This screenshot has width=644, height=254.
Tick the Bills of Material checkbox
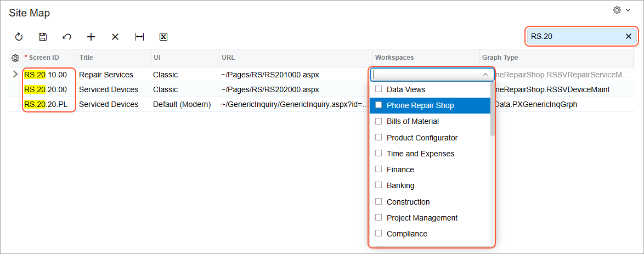pyautogui.click(x=378, y=121)
